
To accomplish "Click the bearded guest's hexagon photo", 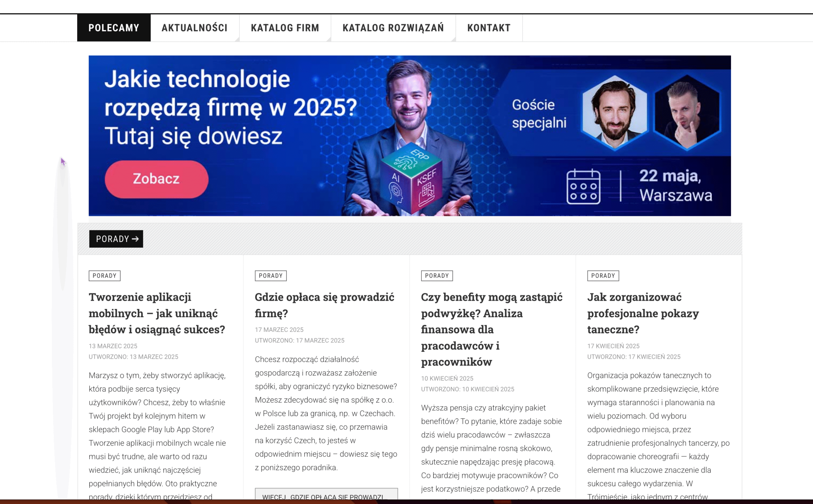I will (x=615, y=112).
